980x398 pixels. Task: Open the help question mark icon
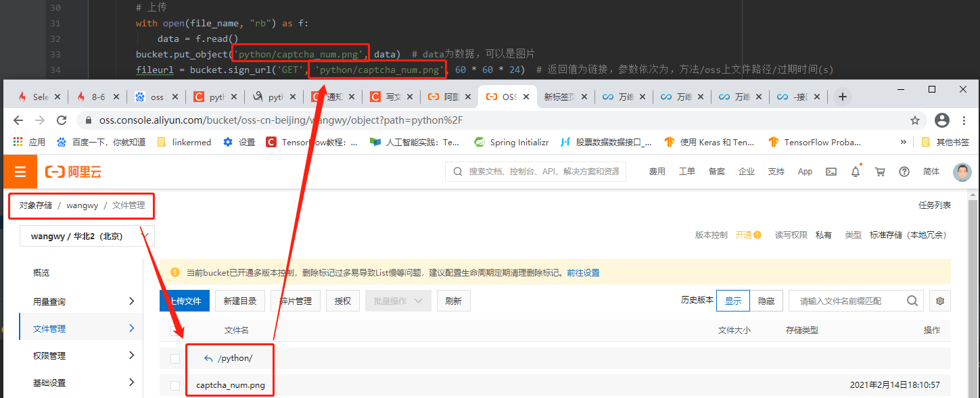coord(904,172)
